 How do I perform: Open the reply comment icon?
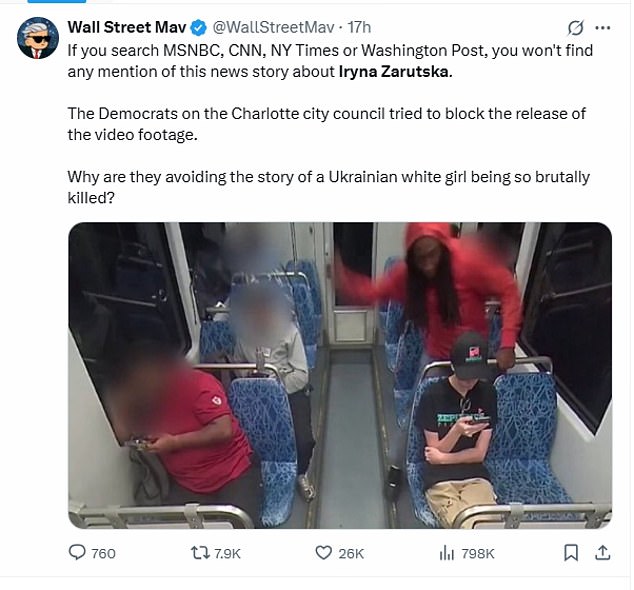(77, 552)
